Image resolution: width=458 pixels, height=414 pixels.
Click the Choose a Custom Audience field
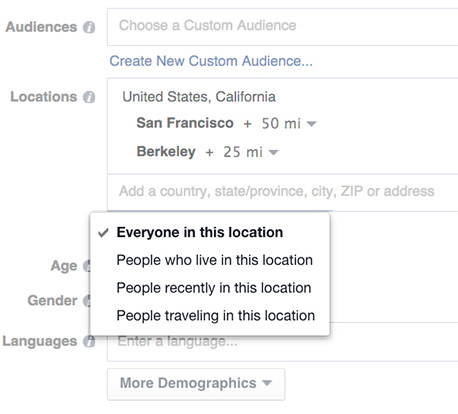(283, 27)
